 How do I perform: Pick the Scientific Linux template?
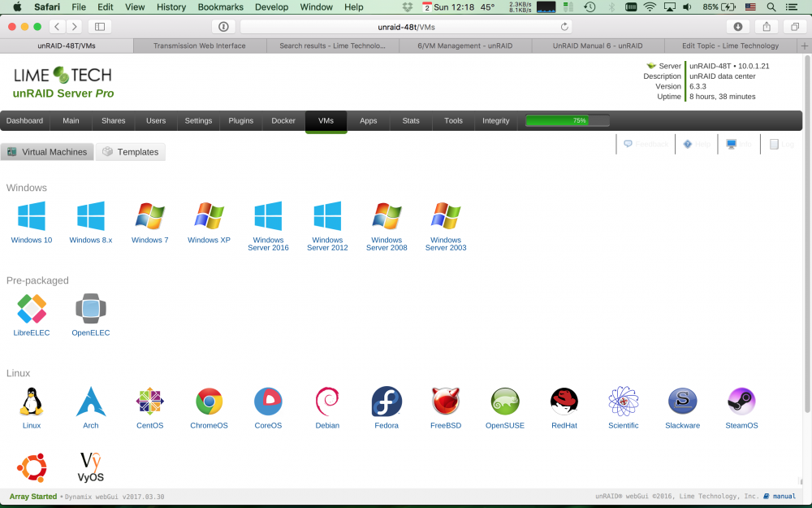tap(623, 402)
